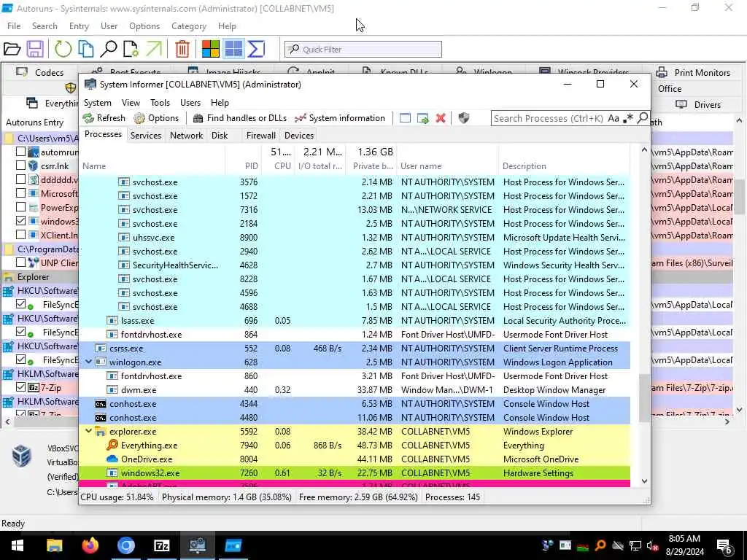Click the shield icon in System Informer toolbar
The height and width of the screenshot is (560, 747).
[x=463, y=118]
